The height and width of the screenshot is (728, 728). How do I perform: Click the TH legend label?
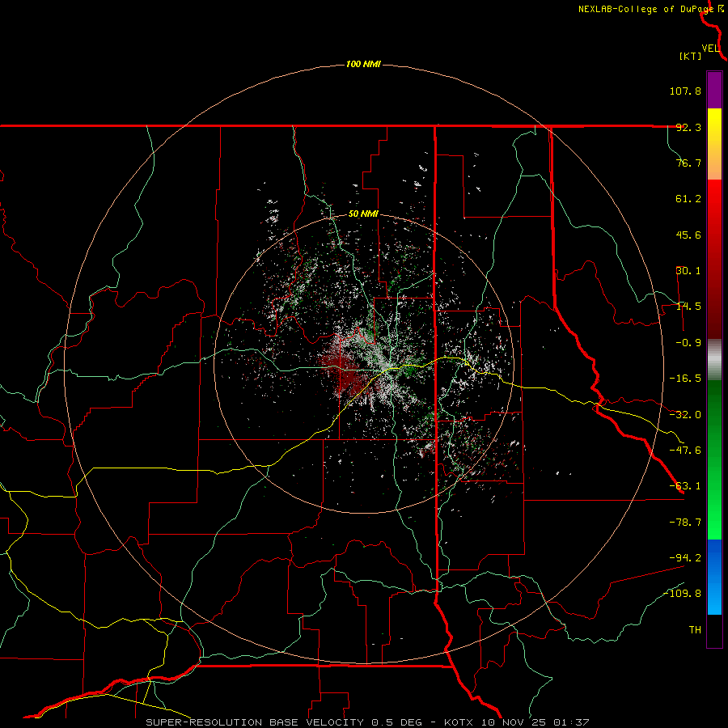[x=695, y=629]
